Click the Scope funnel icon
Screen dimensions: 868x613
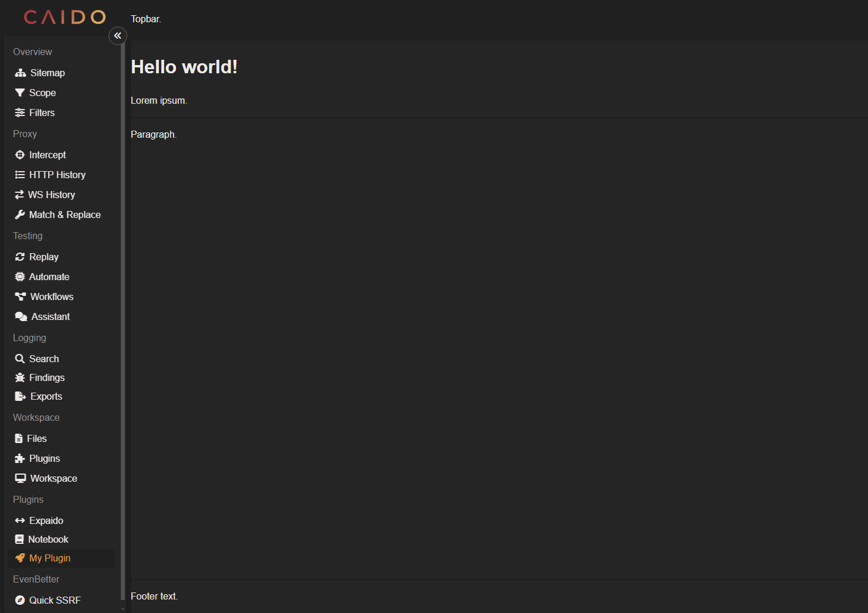point(20,93)
